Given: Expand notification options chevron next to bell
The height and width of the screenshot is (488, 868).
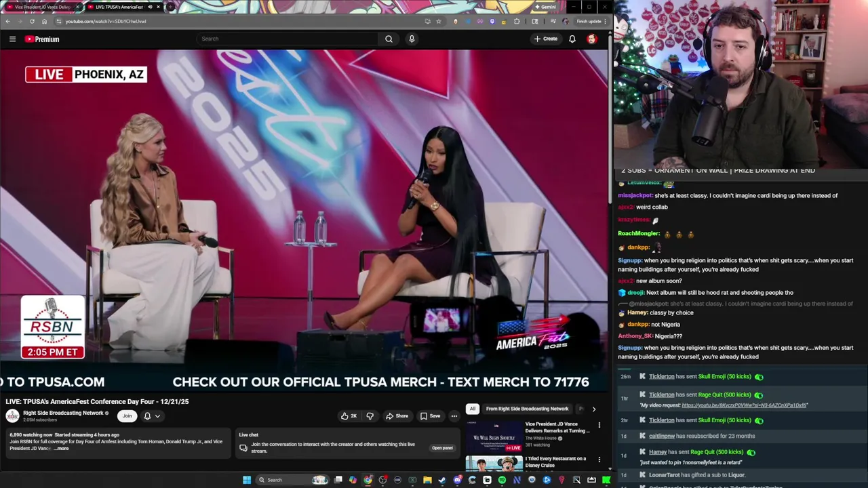Looking at the screenshot, I should pos(157,416).
